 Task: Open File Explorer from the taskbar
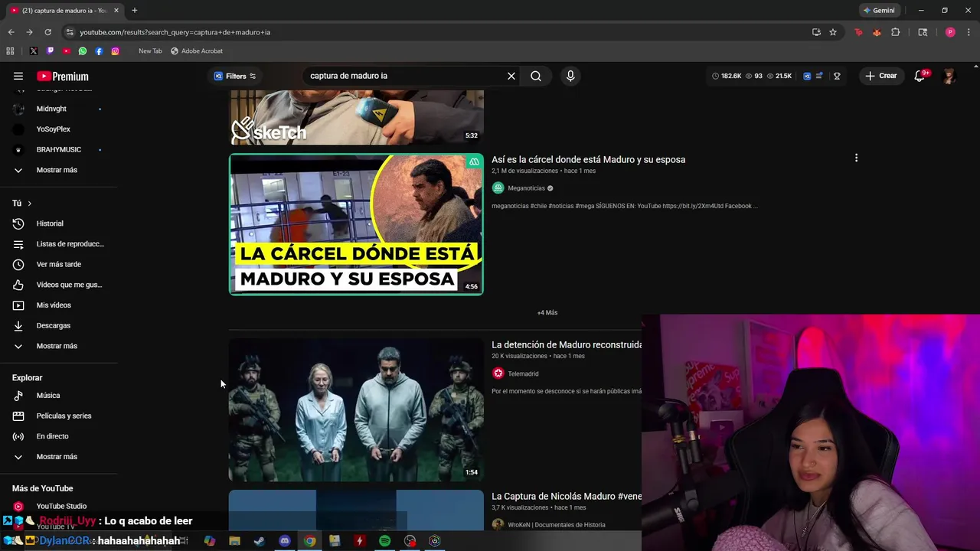tap(235, 541)
